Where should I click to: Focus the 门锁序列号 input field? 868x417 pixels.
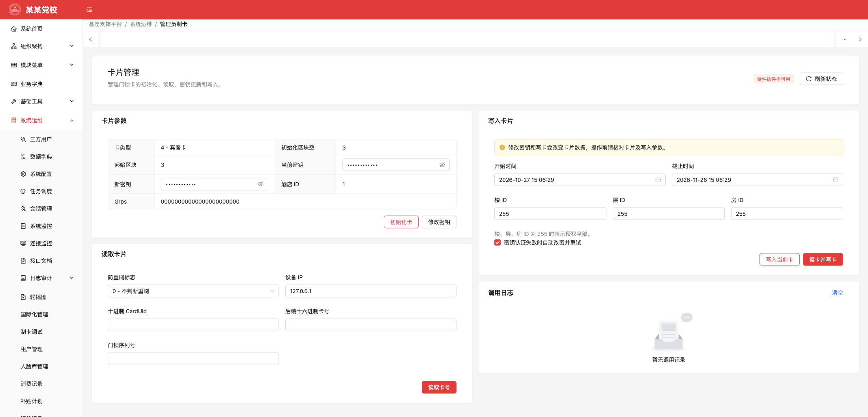point(193,359)
